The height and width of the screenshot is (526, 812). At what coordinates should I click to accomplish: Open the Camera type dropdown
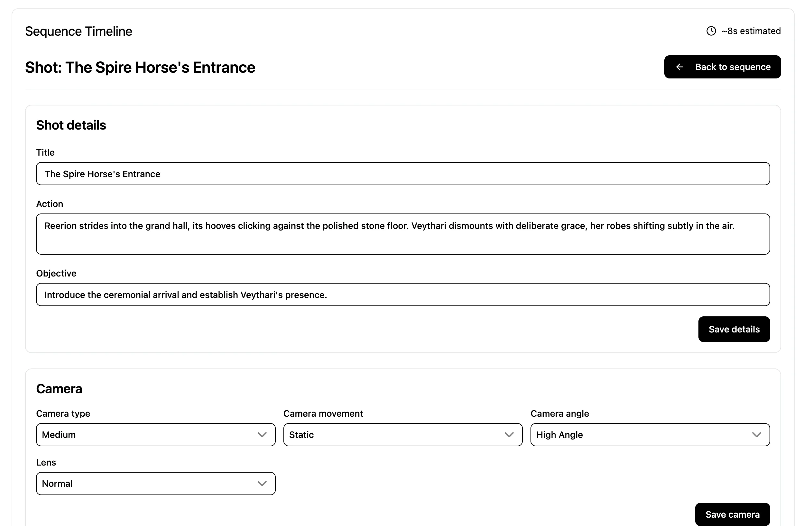coord(156,435)
